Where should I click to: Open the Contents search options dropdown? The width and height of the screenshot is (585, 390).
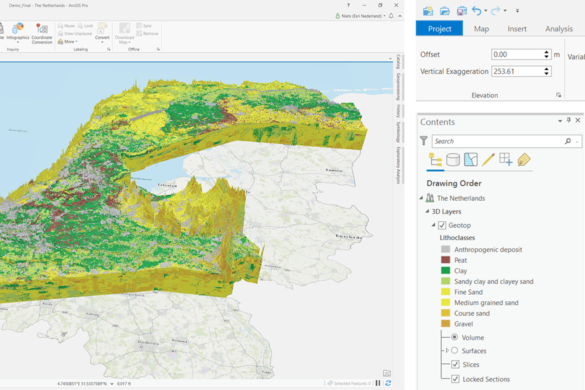(577, 141)
